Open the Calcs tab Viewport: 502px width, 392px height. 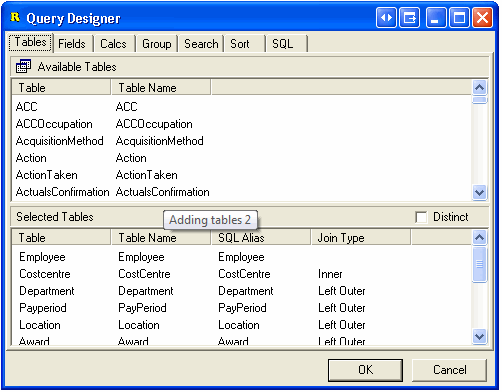[x=113, y=44]
